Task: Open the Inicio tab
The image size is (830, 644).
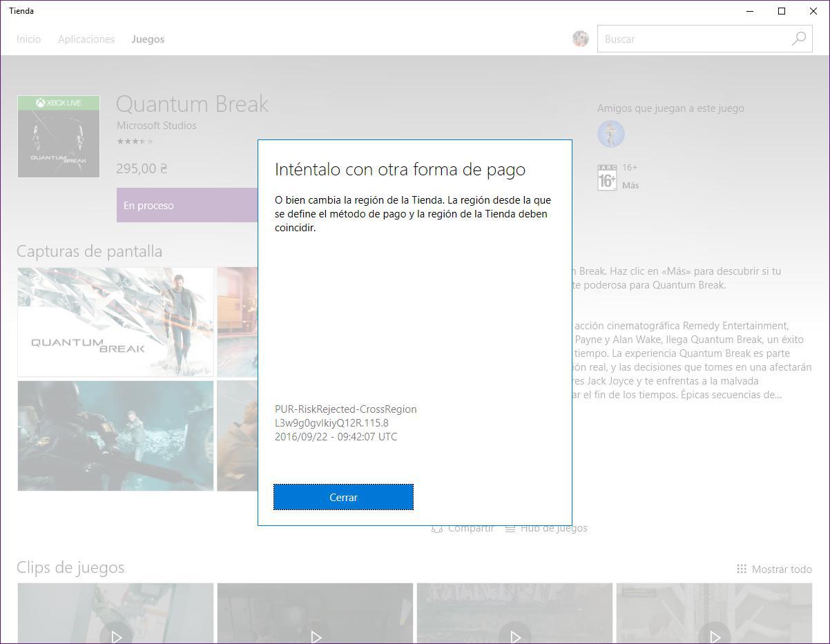Action: click(x=28, y=39)
